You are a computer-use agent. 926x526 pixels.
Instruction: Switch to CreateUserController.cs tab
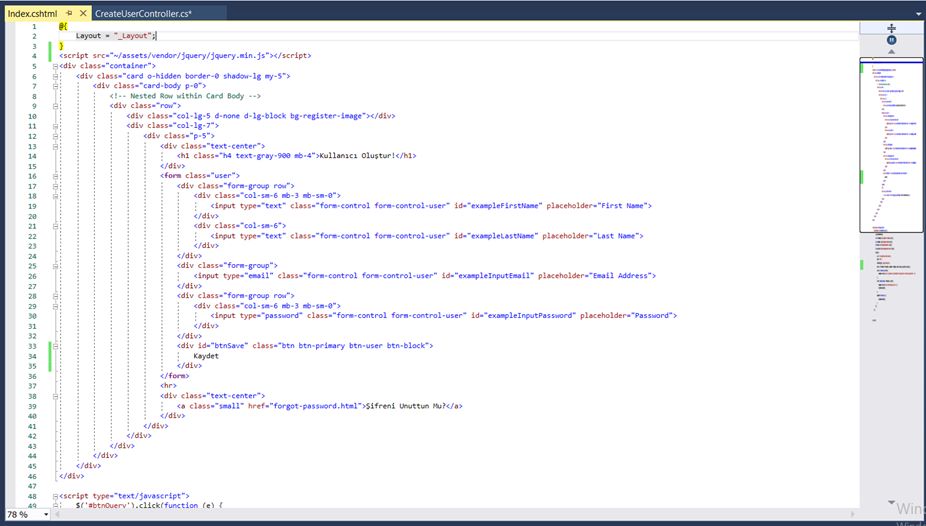point(144,13)
